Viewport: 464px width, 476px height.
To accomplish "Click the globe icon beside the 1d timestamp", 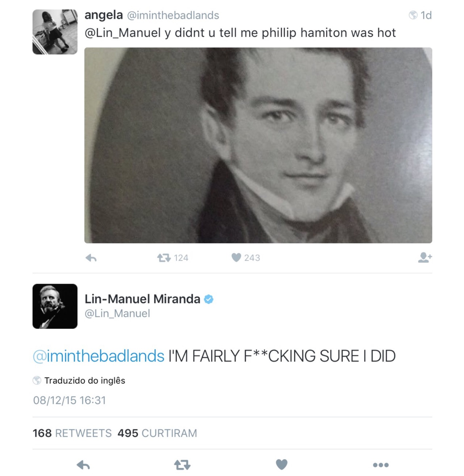I will pyautogui.click(x=413, y=15).
